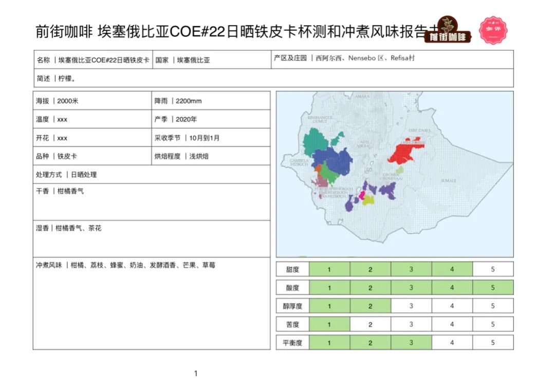Click cell 1 in the 苦度 row

coord(329,324)
